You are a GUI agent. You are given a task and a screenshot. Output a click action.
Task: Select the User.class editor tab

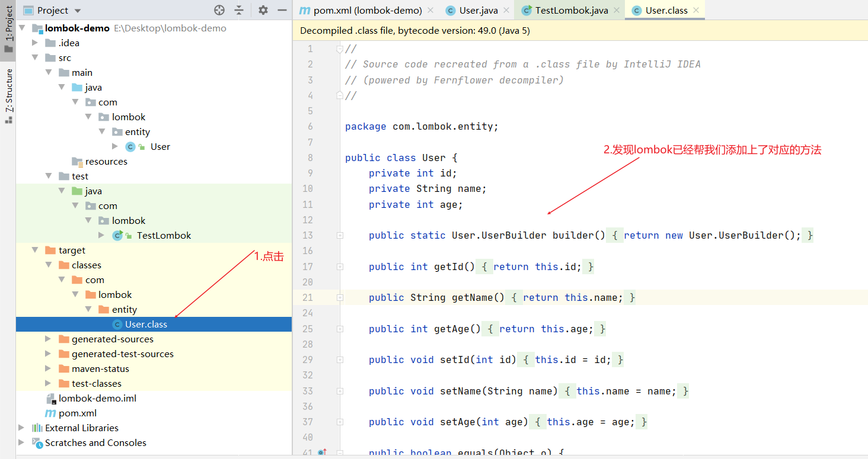click(x=666, y=10)
